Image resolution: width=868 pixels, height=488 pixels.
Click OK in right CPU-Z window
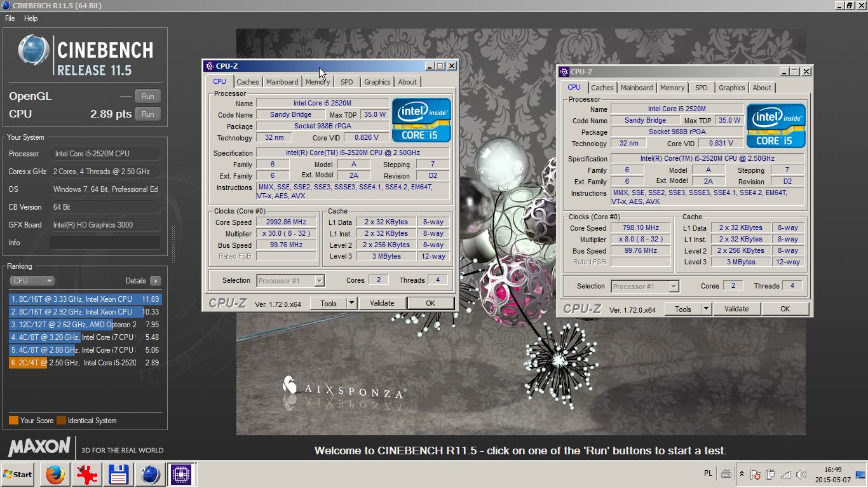point(785,309)
